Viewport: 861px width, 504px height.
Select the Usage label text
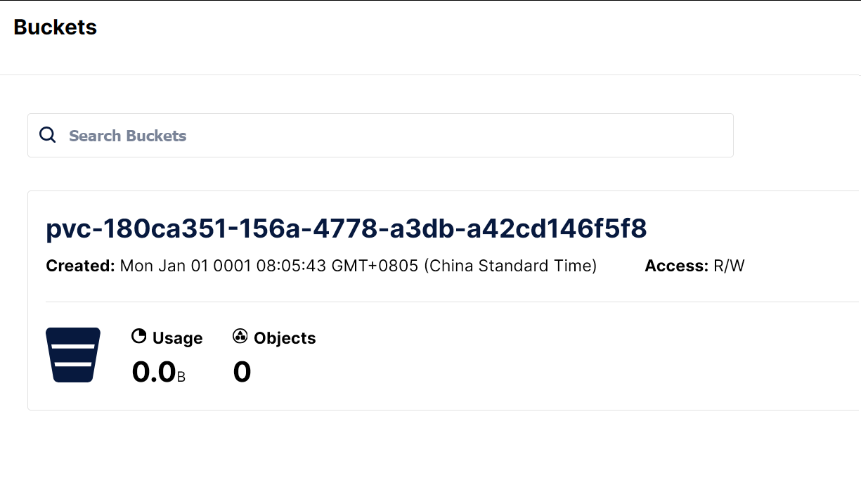coord(177,338)
